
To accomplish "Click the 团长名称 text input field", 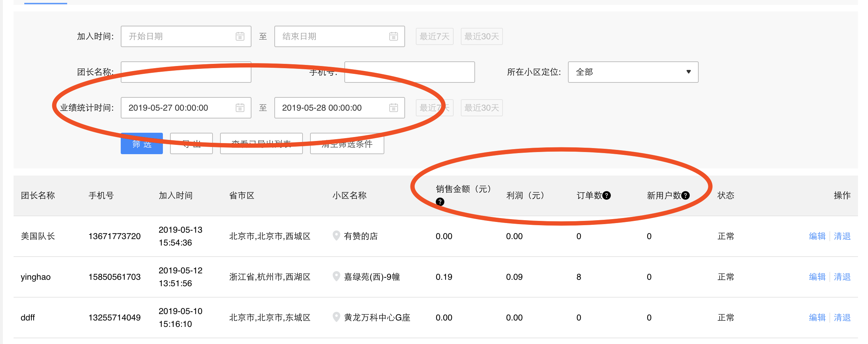I will pos(186,72).
